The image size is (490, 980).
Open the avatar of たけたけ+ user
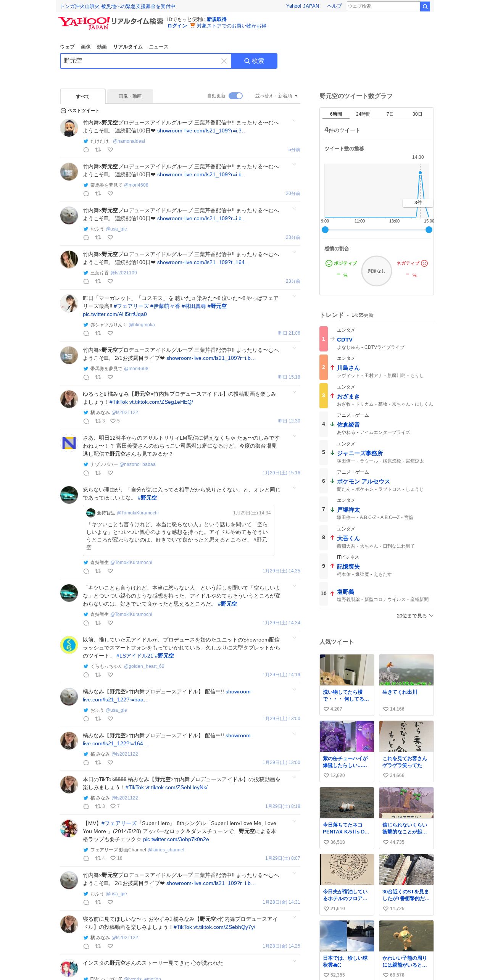pos(69,127)
